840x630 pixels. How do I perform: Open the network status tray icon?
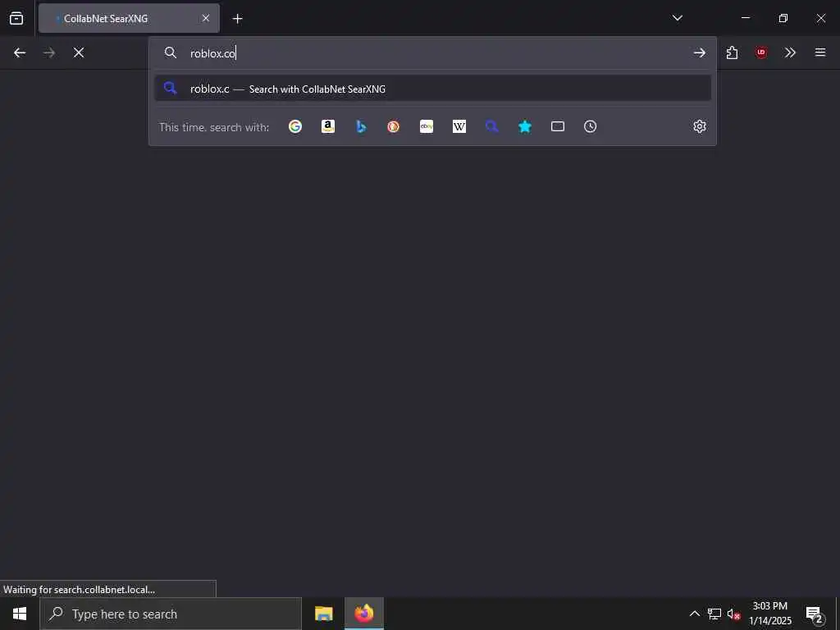coord(714,614)
